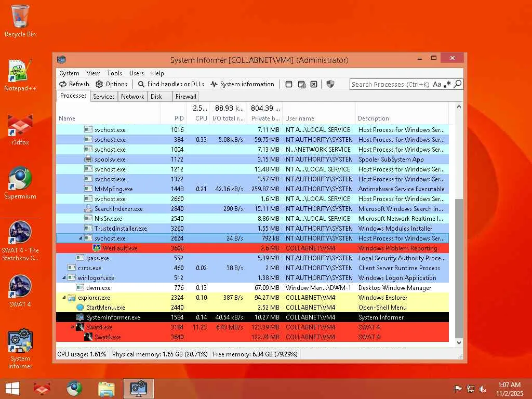532x399 pixels.
Task: Open the Tools menu
Action: [x=114, y=73]
